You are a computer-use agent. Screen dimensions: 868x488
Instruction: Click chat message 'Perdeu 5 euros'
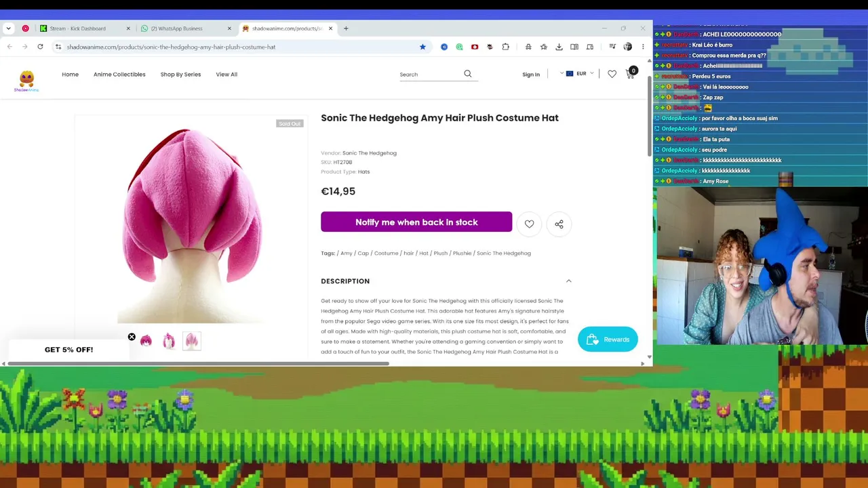pos(711,77)
